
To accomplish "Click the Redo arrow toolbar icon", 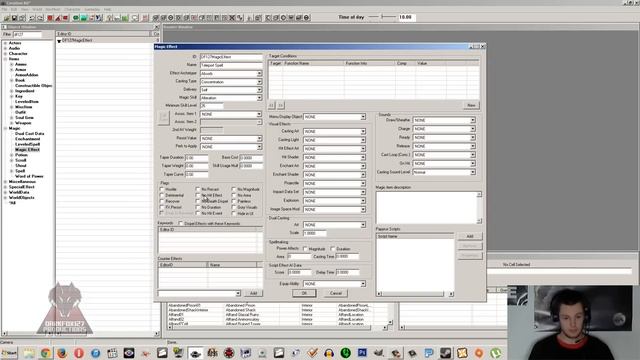I will [x=40, y=18].
